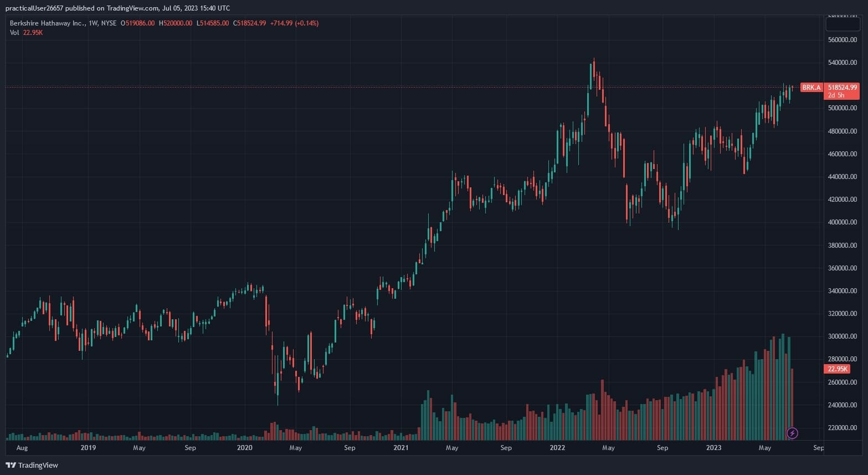Click the purple lightning bolt event icon
The height and width of the screenshot is (475, 868).
(792, 433)
